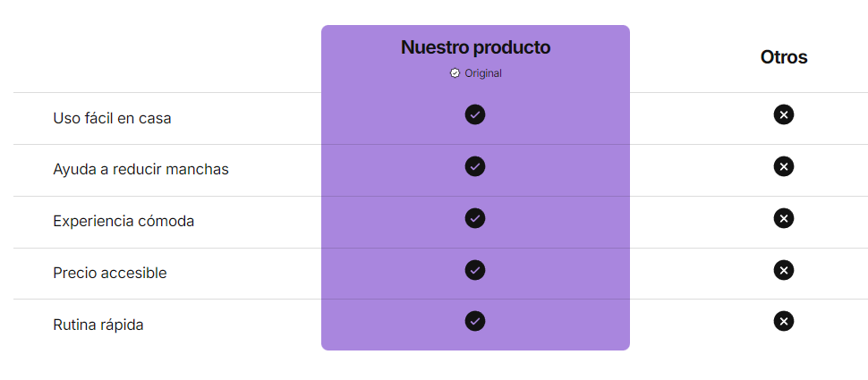
Task: Click the Original label under Nuestro producto
Action: coord(483,73)
